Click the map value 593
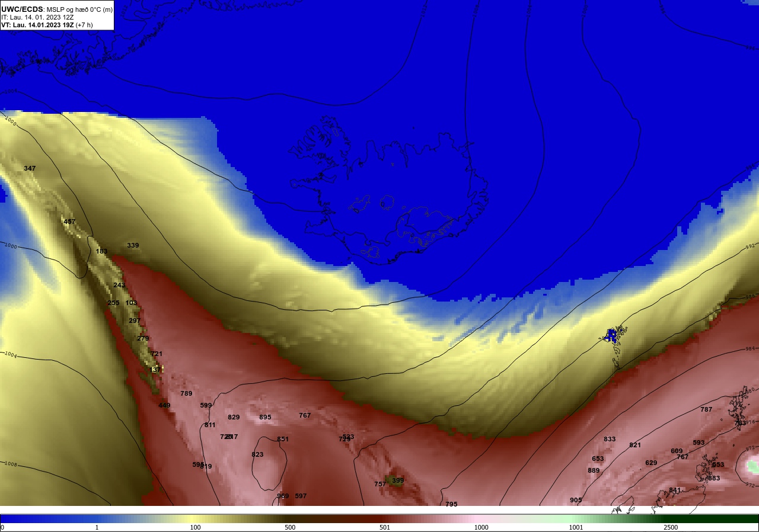759x532 pixels. click(x=699, y=443)
